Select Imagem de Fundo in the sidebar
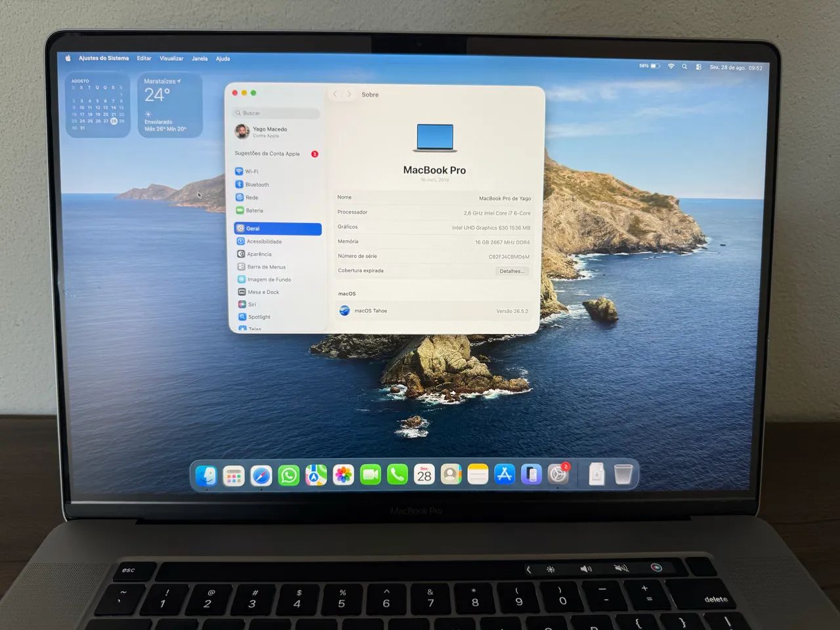This screenshot has height=630, width=840. 278,280
